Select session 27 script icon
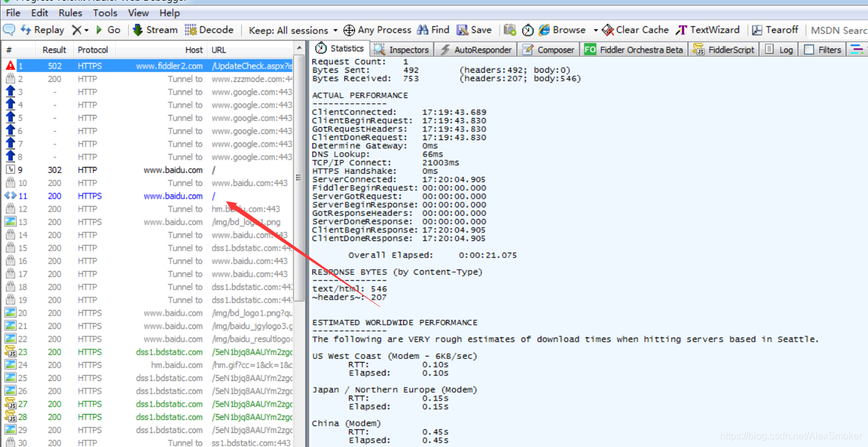The width and height of the screenshot is (868, 447). click(x=10, y=404)
